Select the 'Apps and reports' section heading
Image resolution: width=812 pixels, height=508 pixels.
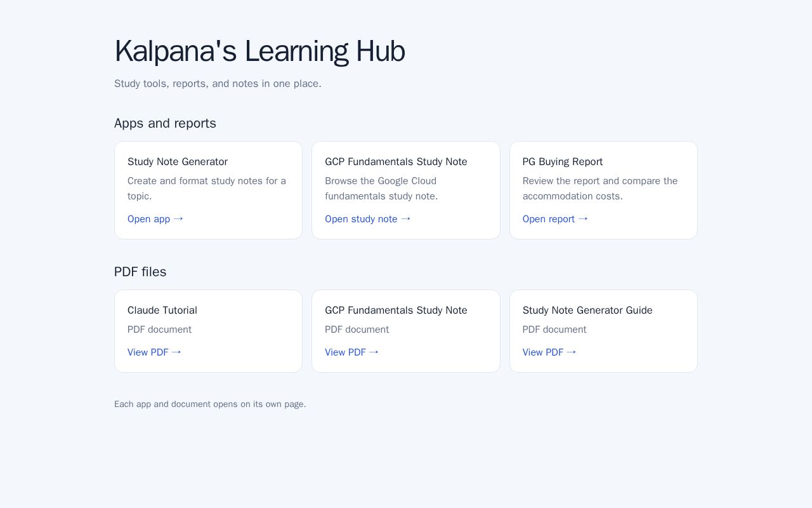[x=165, y=123]
